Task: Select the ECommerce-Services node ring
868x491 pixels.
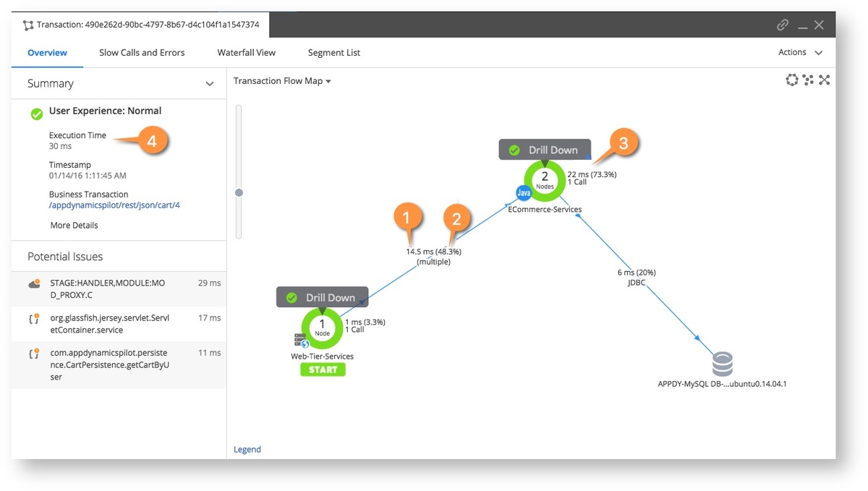Action: pyautogui.click(x=545, y=180)
